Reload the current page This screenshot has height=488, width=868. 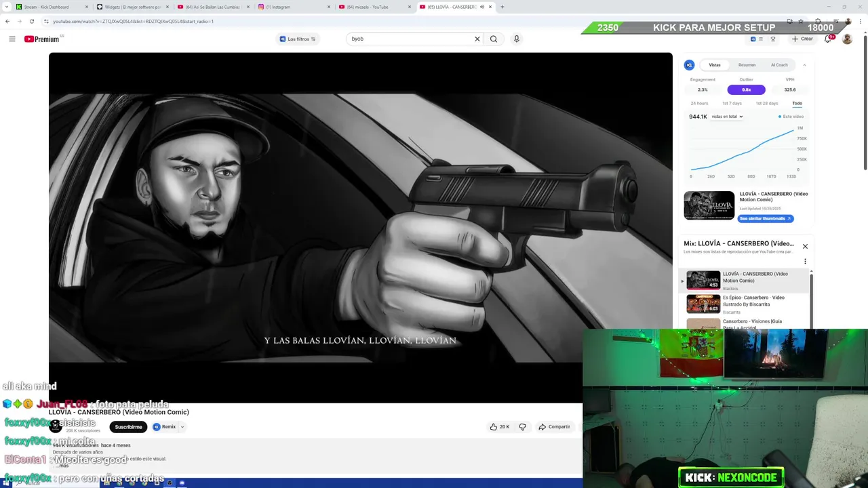31,21
